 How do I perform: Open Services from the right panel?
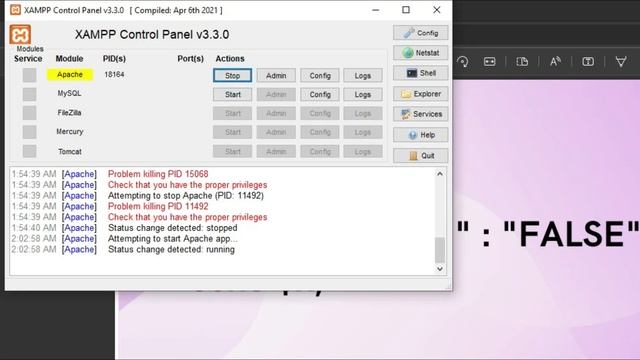pyautogui.click(x=420, y=114)
